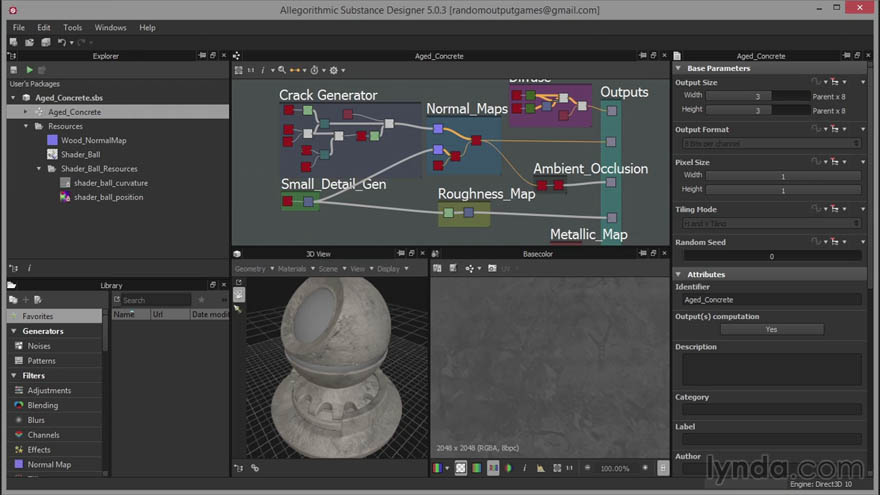The width and height of the screenshot is (880, 495).
Task: Adjust the Output Size Width slider
Action: [x=758, y=97]
